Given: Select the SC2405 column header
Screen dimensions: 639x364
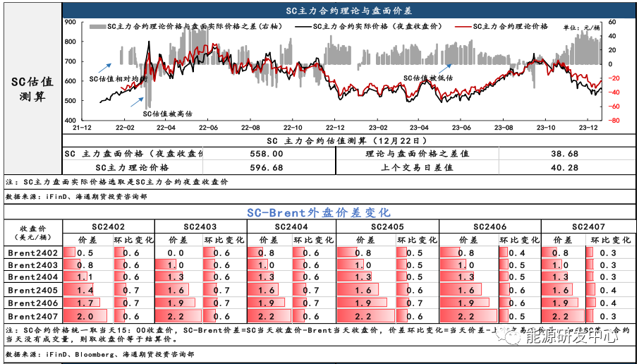Looking at the screenshot, I should (387, 226).
